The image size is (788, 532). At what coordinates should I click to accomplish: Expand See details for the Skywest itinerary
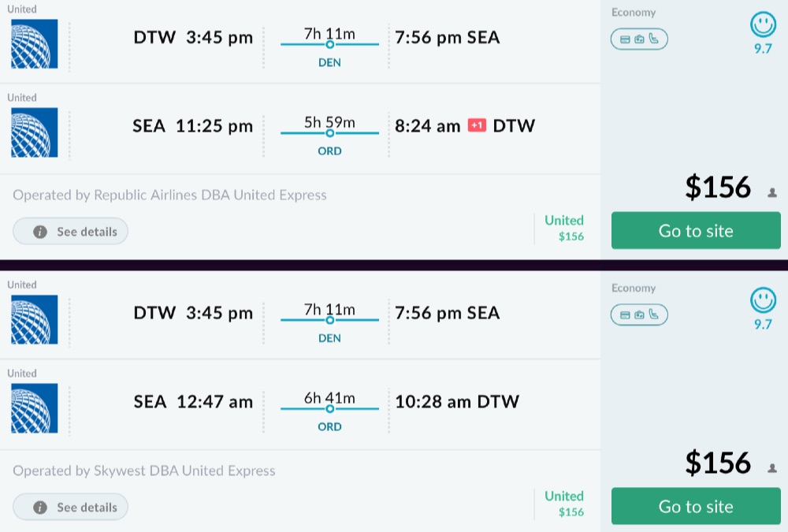click(70, 508)
